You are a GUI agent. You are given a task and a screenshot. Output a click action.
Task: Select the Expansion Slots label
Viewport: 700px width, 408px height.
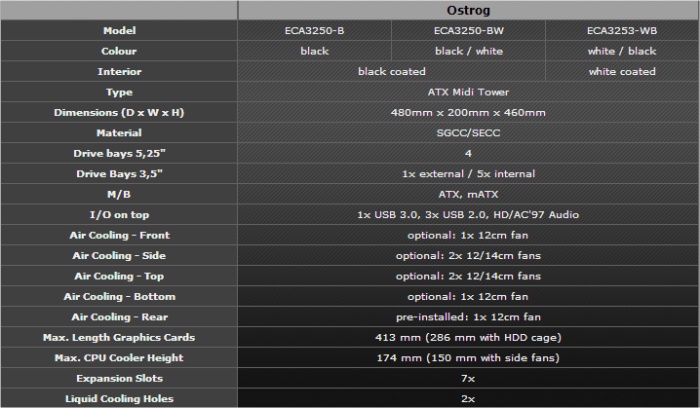[119, 378]
